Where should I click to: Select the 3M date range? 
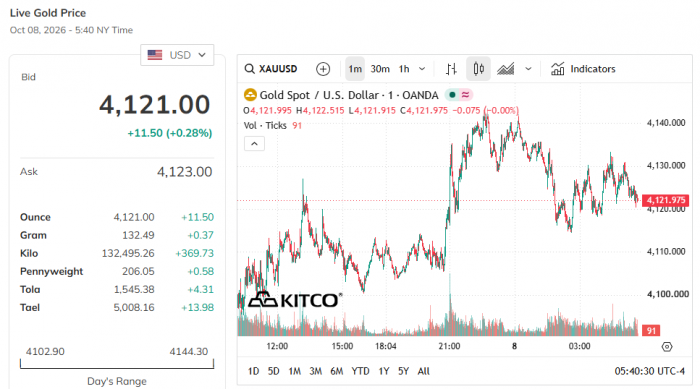315,371
